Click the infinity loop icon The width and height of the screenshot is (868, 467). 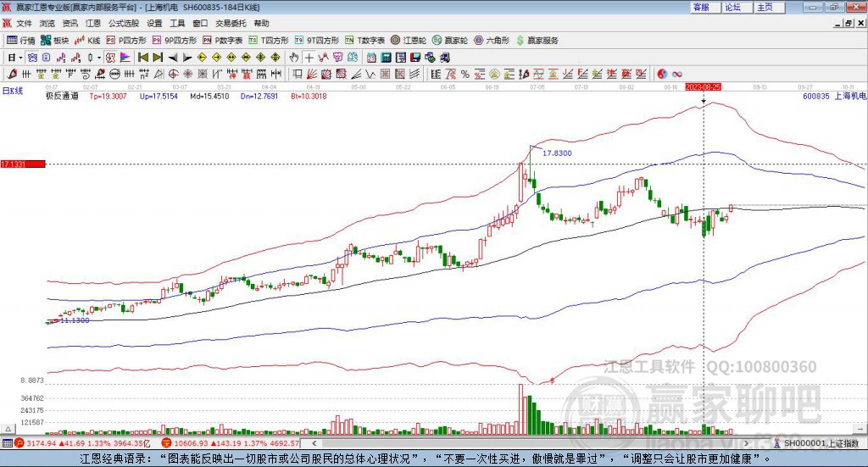677,74
